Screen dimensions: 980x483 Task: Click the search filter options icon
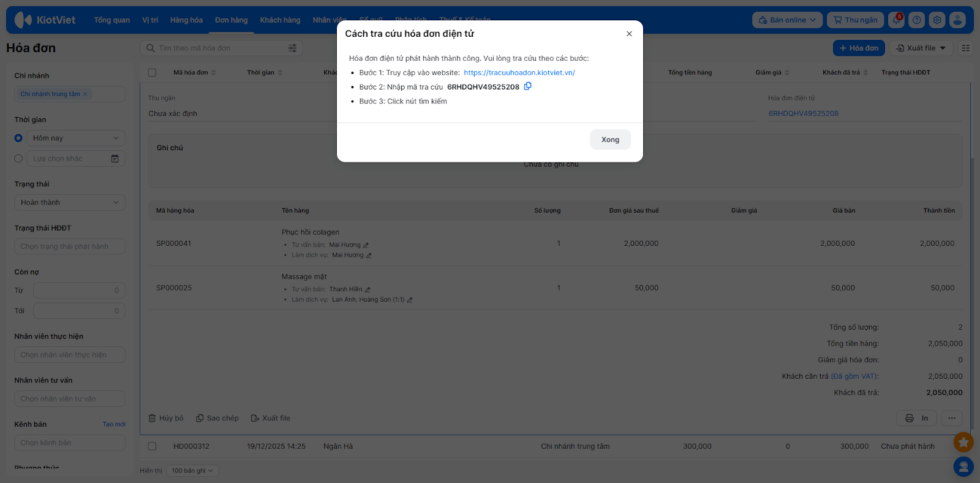pyautogui.click(x=292, y=48)
